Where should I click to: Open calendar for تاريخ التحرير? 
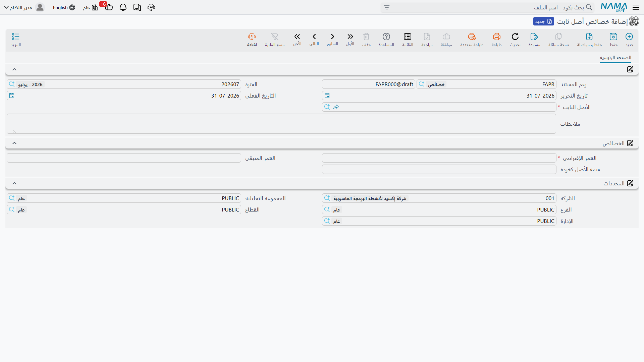pos(327,96)
